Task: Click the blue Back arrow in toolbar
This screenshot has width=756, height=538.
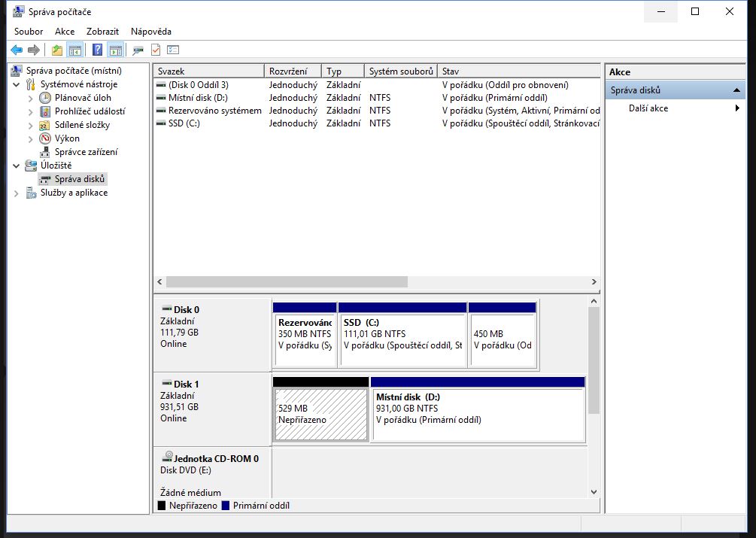Action: [17, 50]
